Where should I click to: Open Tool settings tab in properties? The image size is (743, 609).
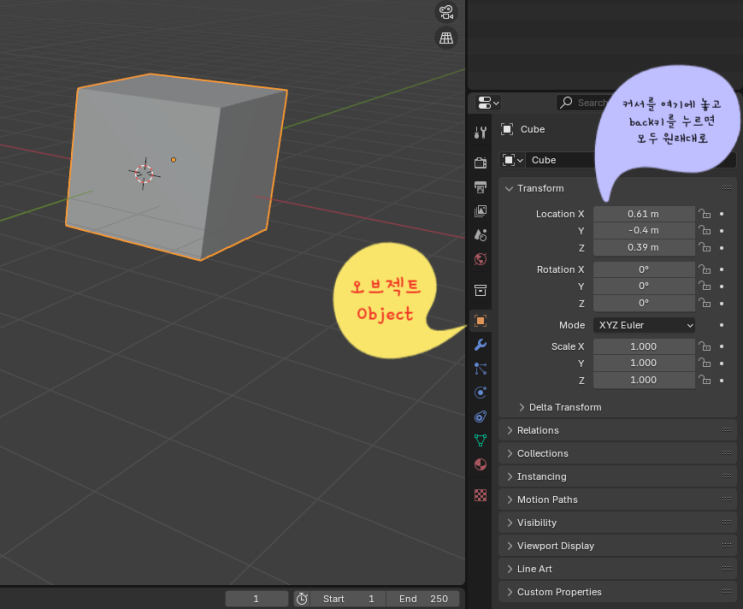pos(481,133)
